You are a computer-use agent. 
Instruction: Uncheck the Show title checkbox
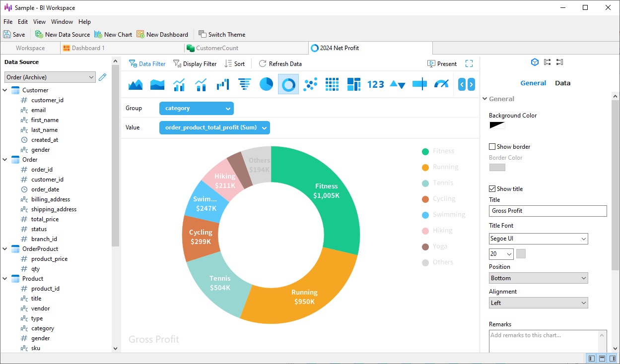(492, 188)
